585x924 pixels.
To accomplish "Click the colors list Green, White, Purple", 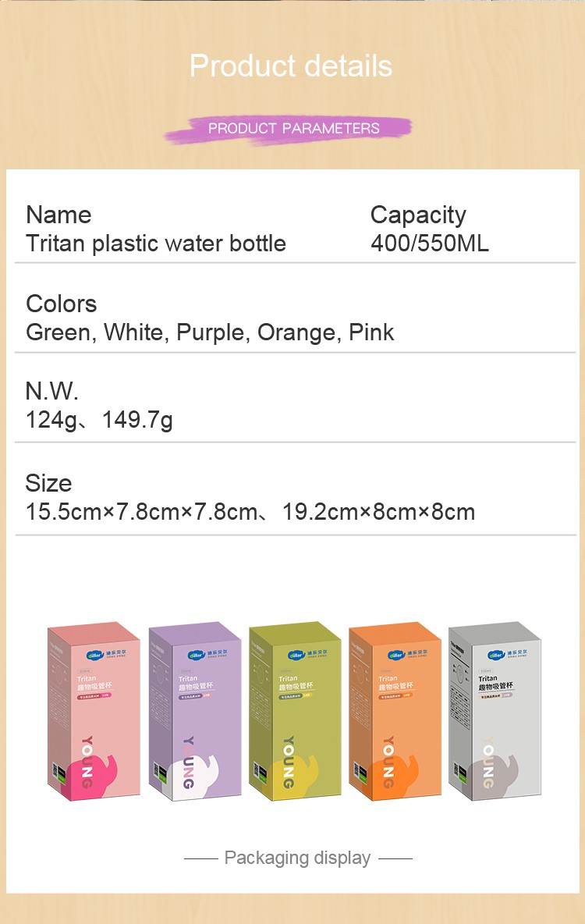I will coord(210,332).
